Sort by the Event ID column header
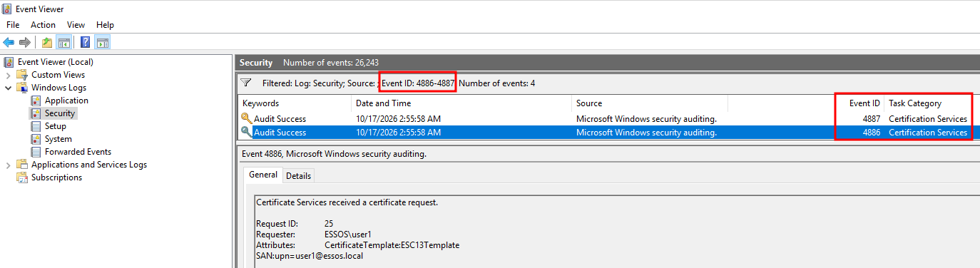The height and width of the screenshot is (268, 980). [x=864, y=103]
